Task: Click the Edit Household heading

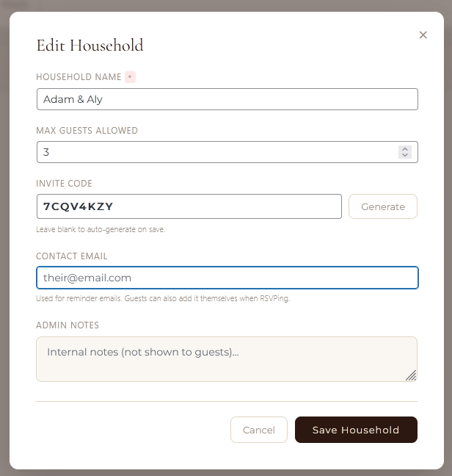Action: pyautogui.click(x=90, y=46)
